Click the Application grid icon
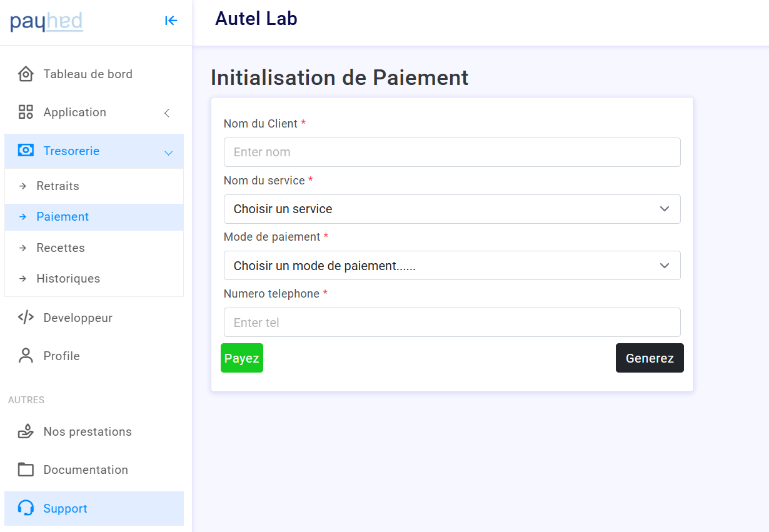This screenshot has height=532, width=769. (x=25, y=112)
